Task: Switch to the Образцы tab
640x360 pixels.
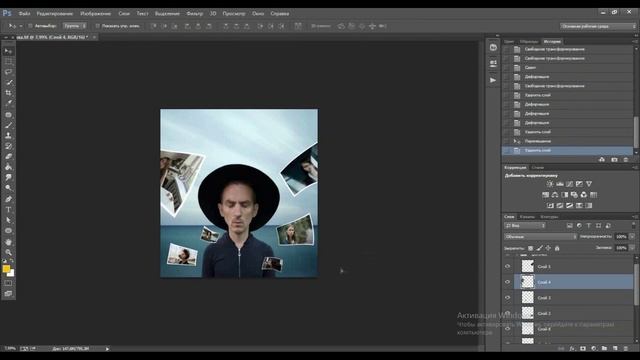Action: click(x=529, y=42)
